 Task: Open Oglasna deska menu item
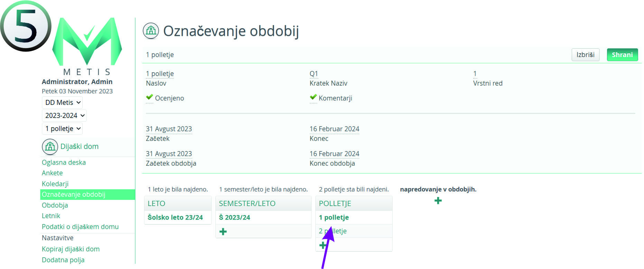64,163
